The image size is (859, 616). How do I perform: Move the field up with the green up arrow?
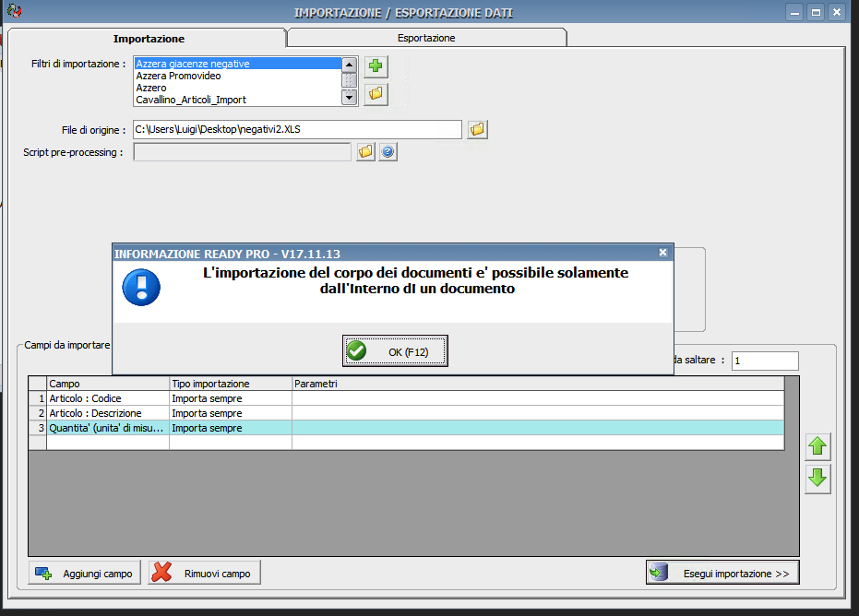[817, 446]
